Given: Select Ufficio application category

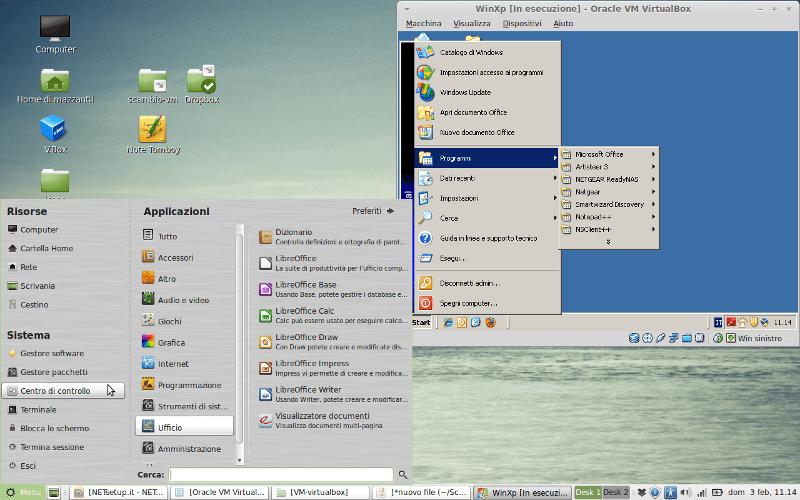Looking at the screenshot, I should pos(184,427).
